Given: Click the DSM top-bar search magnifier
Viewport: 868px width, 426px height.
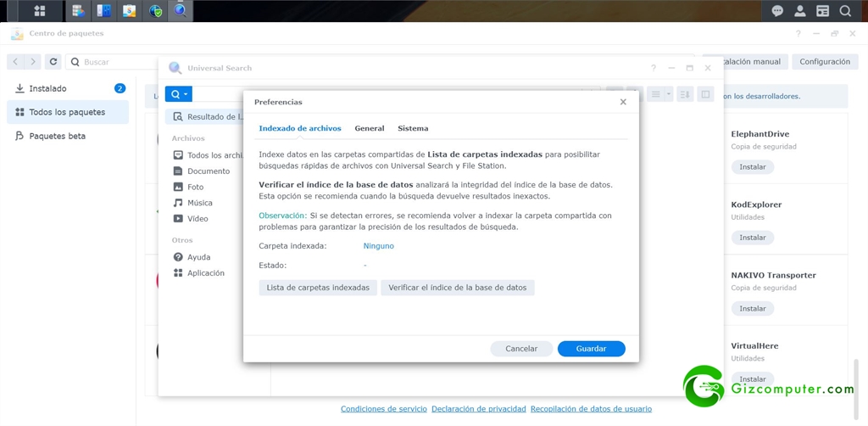Looking at the screenshot, I should click(x=845, y=10).
